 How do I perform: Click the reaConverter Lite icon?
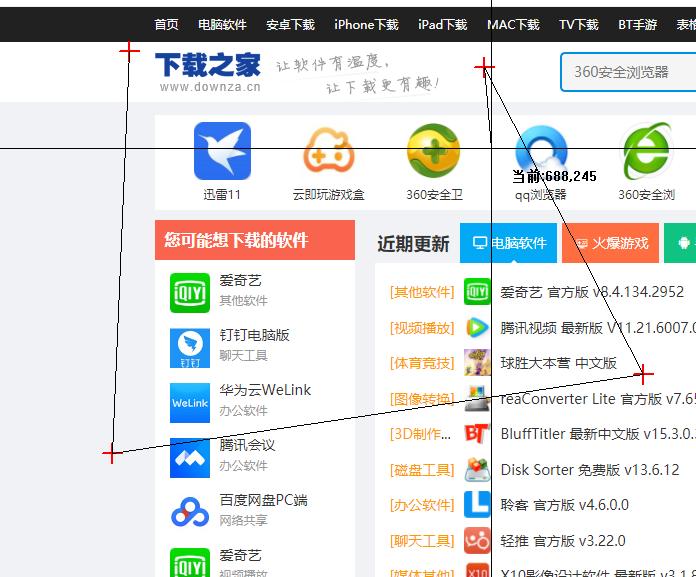477,399
